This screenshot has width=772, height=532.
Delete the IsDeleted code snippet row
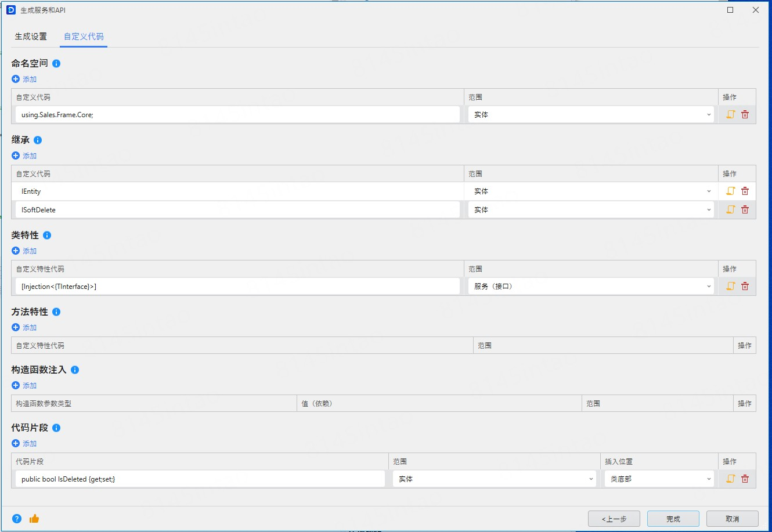click(x=745, y=479)
